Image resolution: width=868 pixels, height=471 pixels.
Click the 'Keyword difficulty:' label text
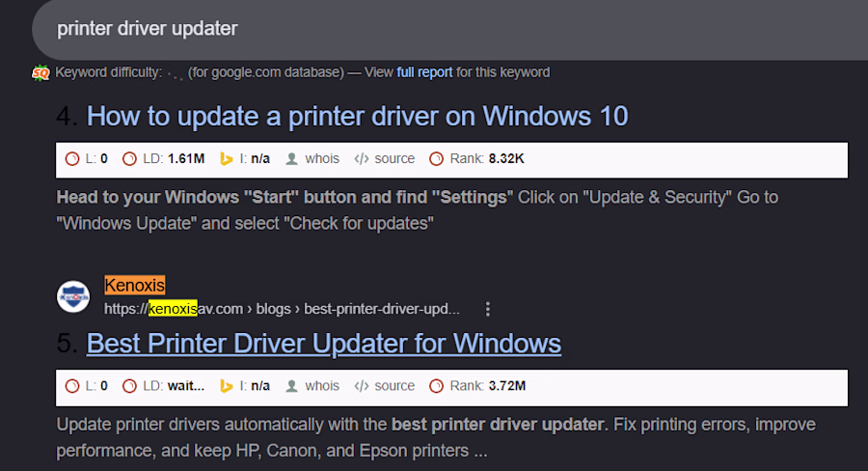pos(108,72)
